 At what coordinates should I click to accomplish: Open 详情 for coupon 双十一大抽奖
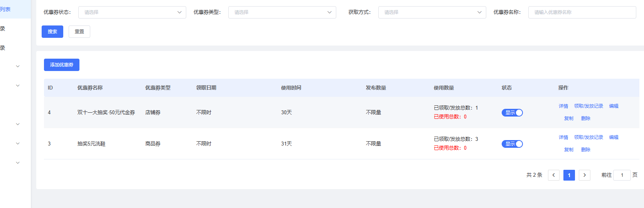563,106
